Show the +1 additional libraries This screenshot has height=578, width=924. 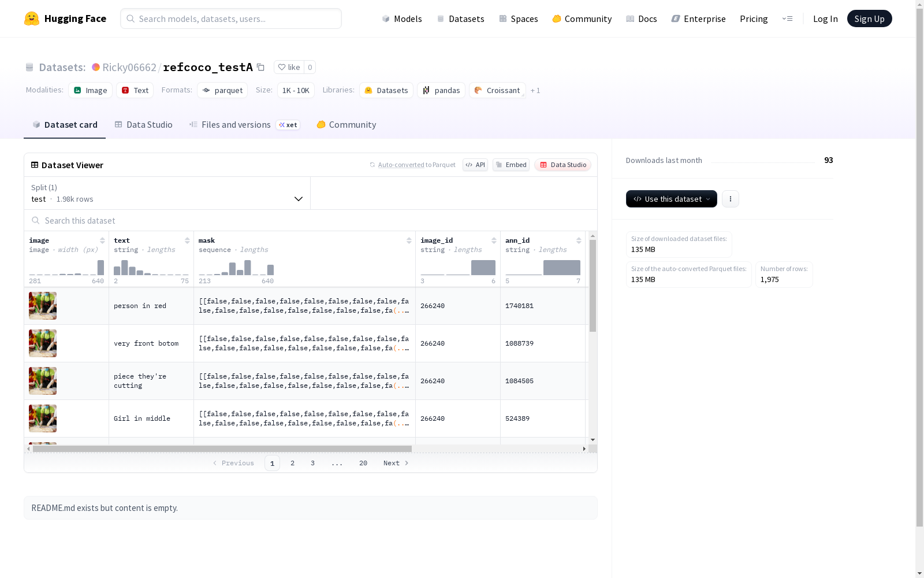click(535, 90)
